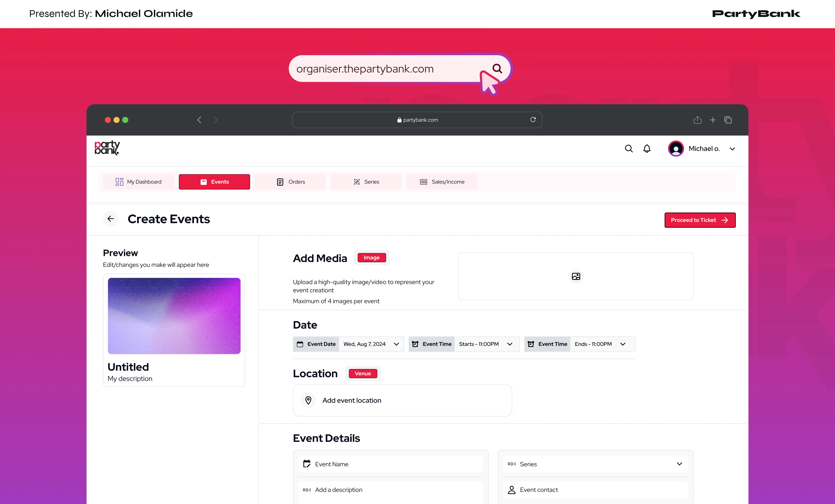Click the browser window close dot
The image size is (835, 504).
108,120
